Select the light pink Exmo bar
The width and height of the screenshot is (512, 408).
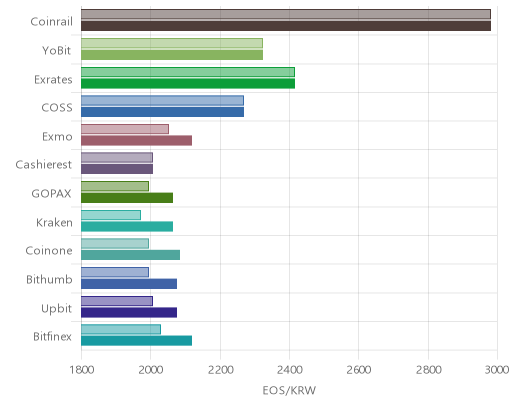click(x=125, y=129)
